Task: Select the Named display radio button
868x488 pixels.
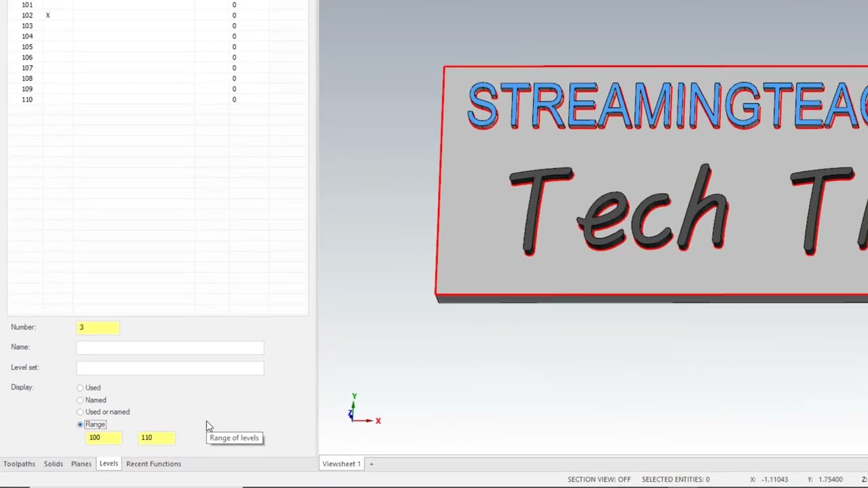Action: [x=80, y=400]
